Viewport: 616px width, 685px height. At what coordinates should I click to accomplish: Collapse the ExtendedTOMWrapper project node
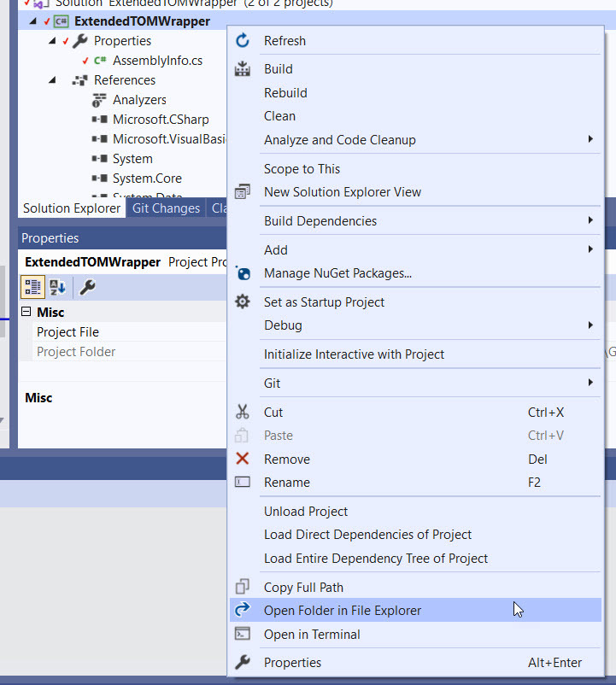click(x=32, y=21)
